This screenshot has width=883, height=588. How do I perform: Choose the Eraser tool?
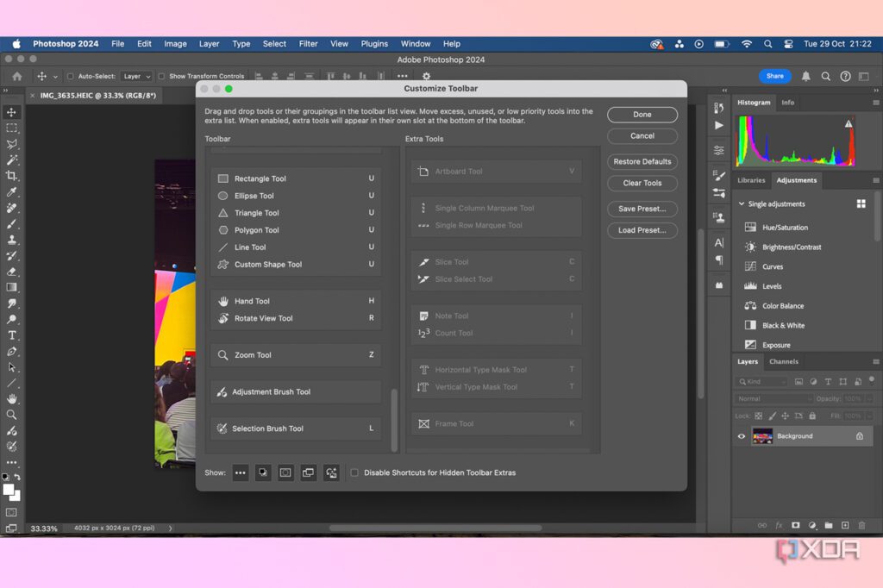(x=11, y=272)
